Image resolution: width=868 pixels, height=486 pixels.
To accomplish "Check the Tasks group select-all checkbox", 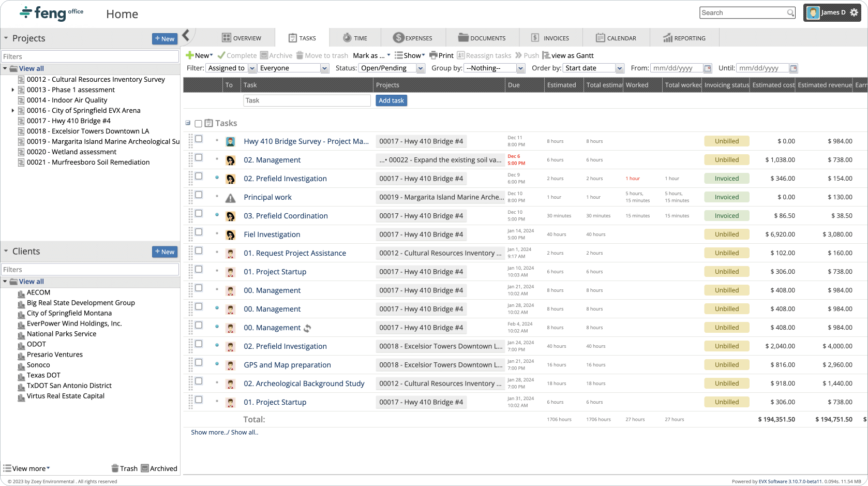I will click(198, 124).
